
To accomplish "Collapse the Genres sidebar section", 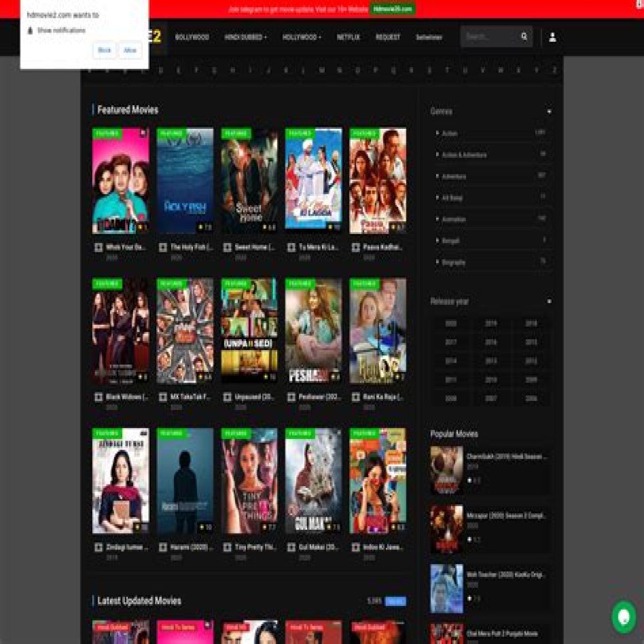I will 549,112.
